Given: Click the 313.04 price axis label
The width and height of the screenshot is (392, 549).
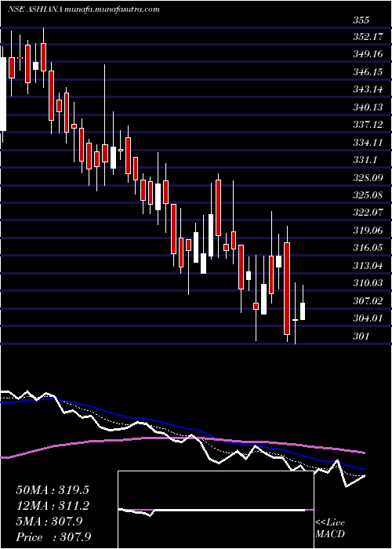Looking at the screenshot, I should click(368, 266).
